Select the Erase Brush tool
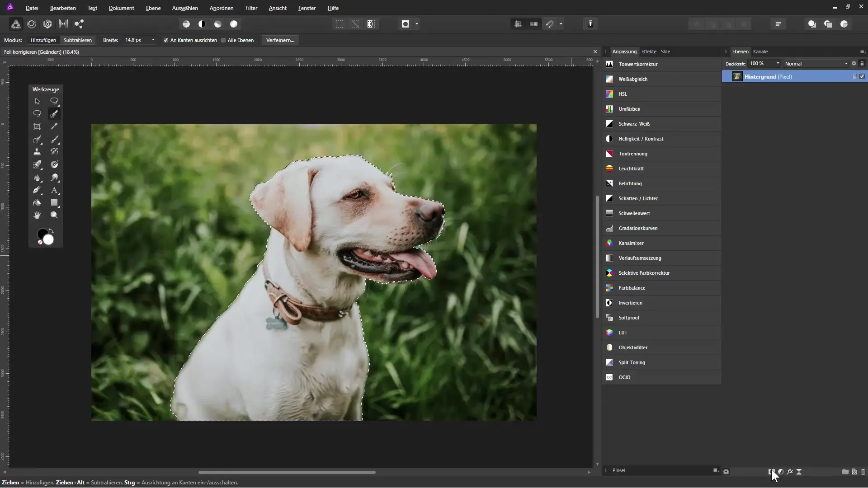 pyautogui.click(x=37, y=165)
